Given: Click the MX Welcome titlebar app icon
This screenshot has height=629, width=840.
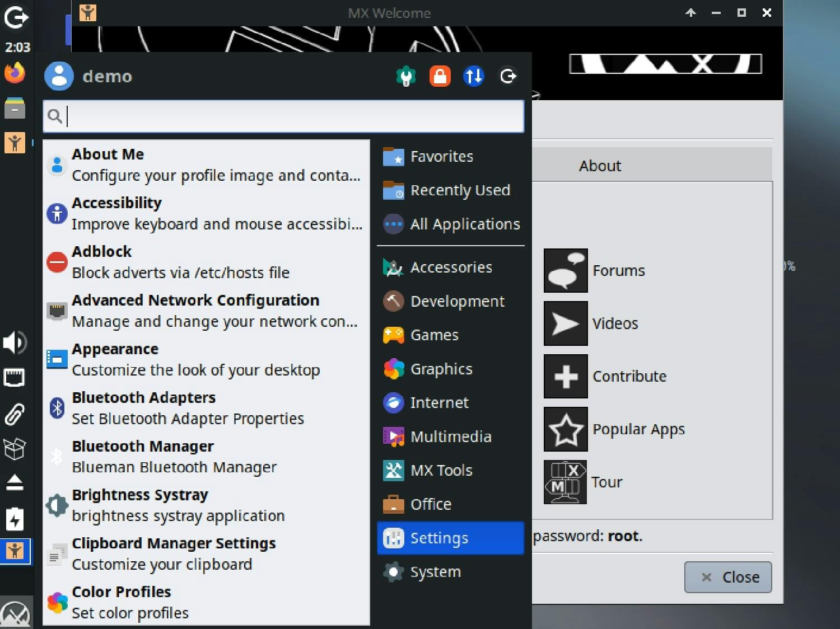Looking at the screenshot, I should point(88,12).
